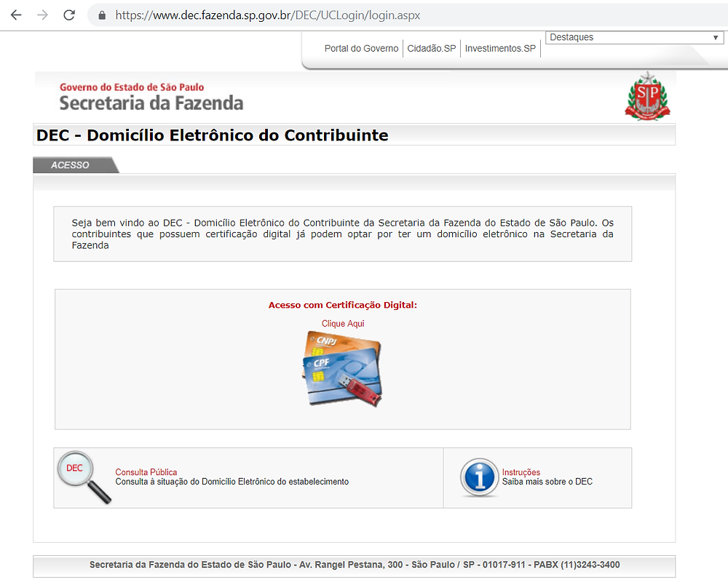Click the browser forward arrow icon

click(x=43, y=14)
